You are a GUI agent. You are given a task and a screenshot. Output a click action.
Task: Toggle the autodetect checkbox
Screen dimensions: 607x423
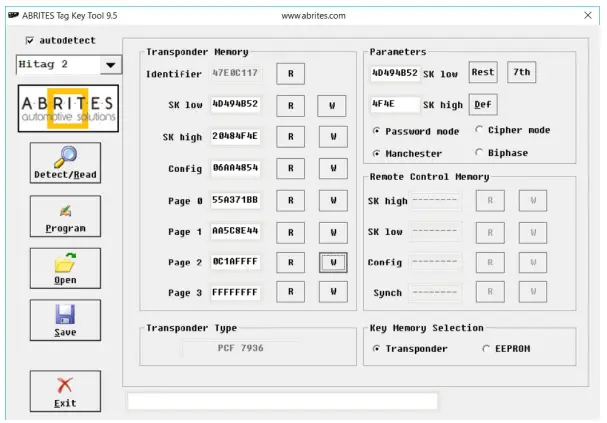pos(29,40)
